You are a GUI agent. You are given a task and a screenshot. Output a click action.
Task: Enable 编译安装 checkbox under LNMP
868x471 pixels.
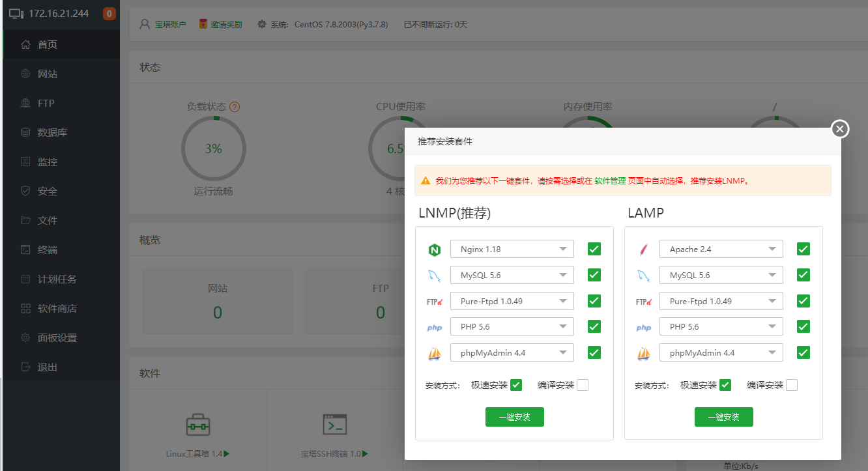pos(583,385)
